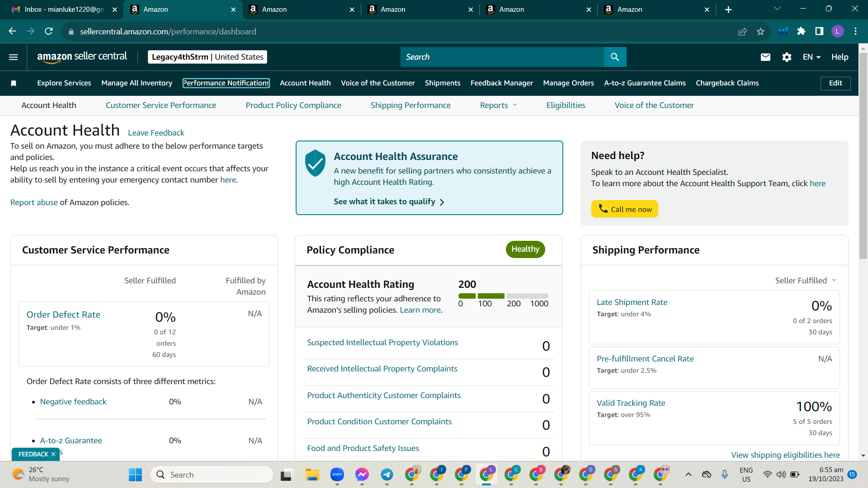The width and height of the screenshot is (868, 488).
Task: Click the Call me now button
Action: pyautogui.click(x=624, y=209)
